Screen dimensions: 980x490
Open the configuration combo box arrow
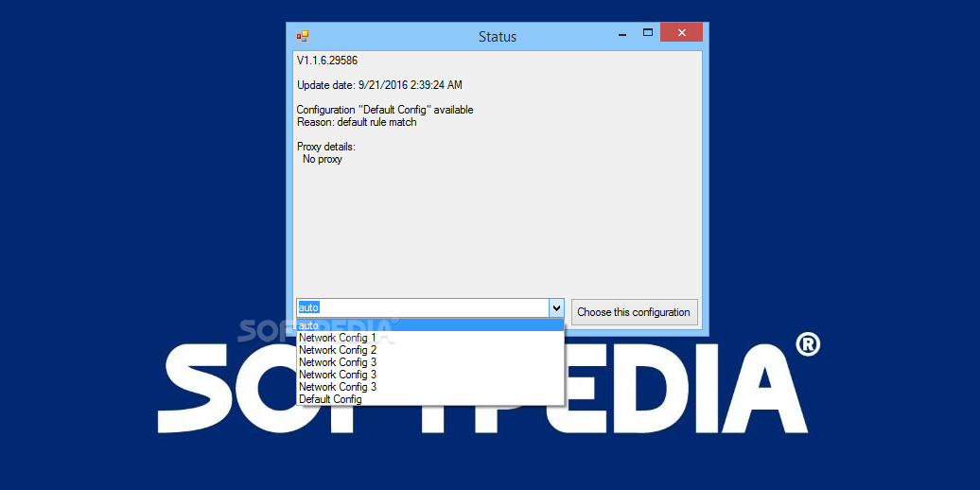(x=556, y=308)
